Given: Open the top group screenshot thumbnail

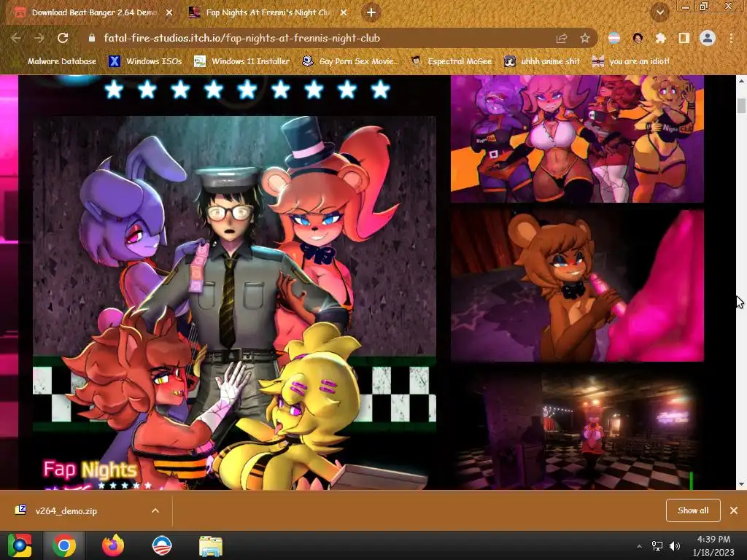Looking at the screenshot, I should point(578,139).
